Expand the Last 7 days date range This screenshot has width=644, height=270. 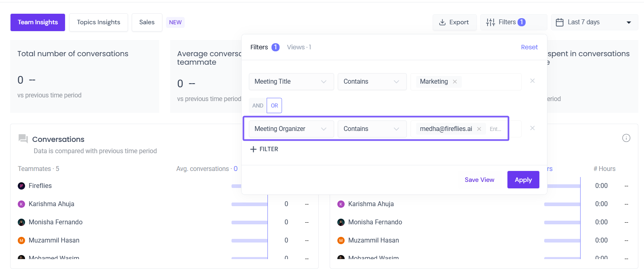pos(594,22)
